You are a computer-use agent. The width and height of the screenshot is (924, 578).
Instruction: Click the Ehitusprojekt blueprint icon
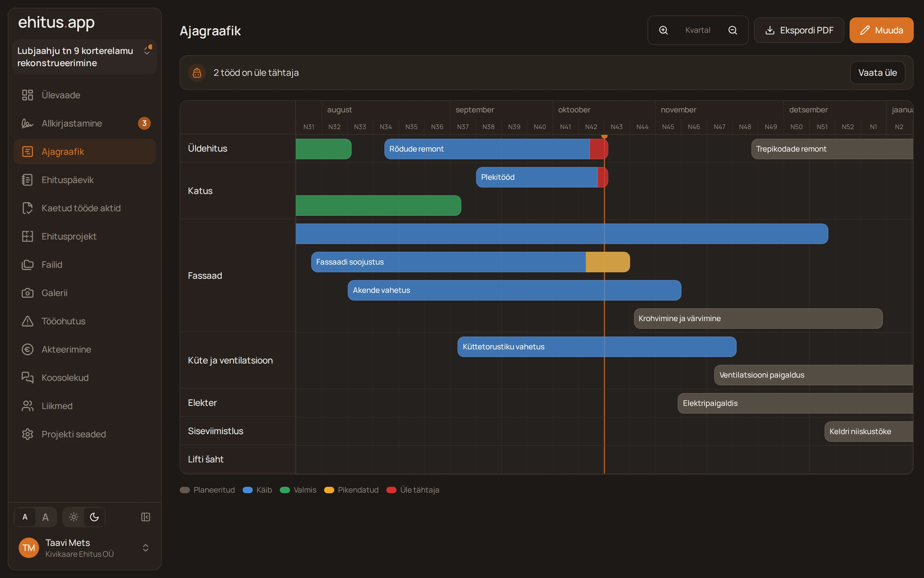pyautogui.click(x=28, y=236)
